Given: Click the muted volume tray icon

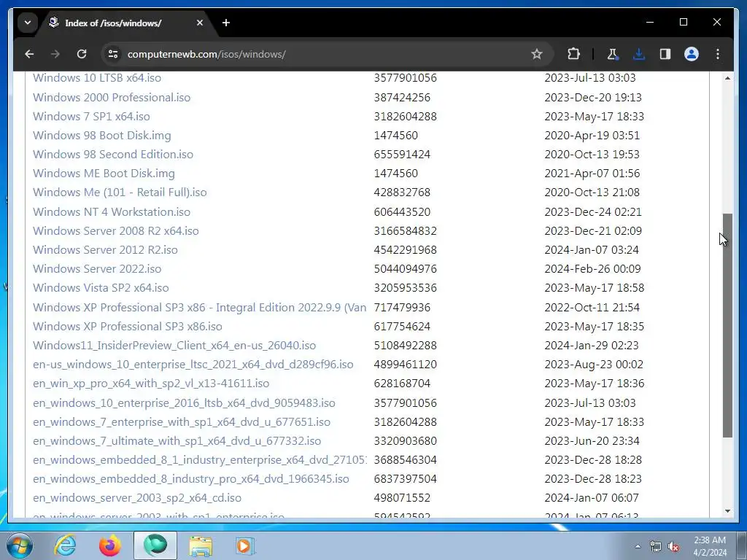Looking at the screenshot, I should point(673,546).
